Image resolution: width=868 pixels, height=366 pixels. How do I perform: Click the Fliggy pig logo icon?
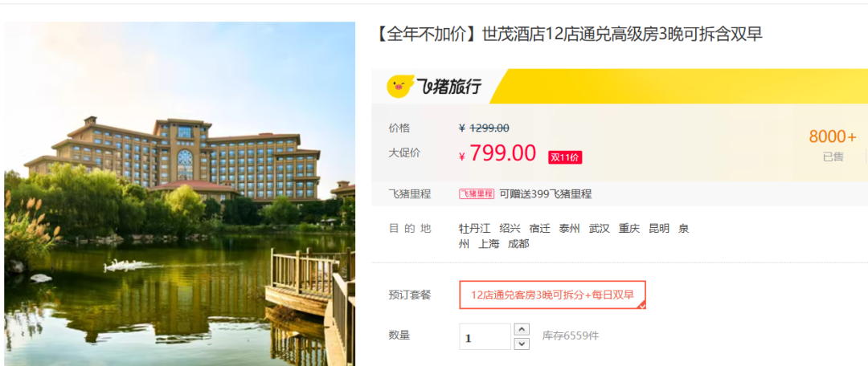[400, 86]
